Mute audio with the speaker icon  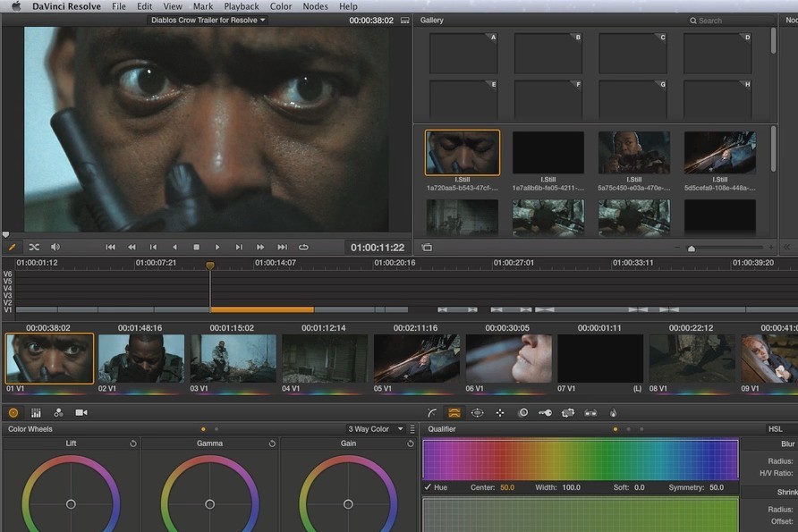pos(55,247)
